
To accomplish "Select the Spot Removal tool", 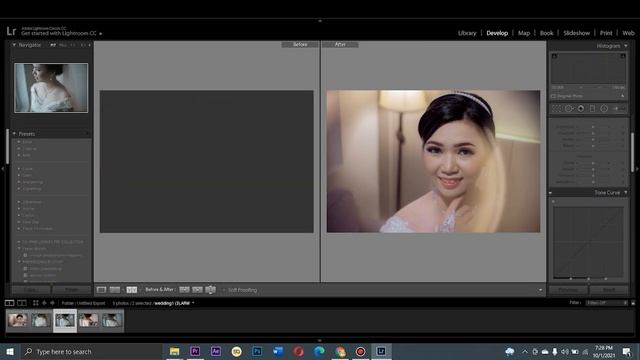I will pos(569,109).
